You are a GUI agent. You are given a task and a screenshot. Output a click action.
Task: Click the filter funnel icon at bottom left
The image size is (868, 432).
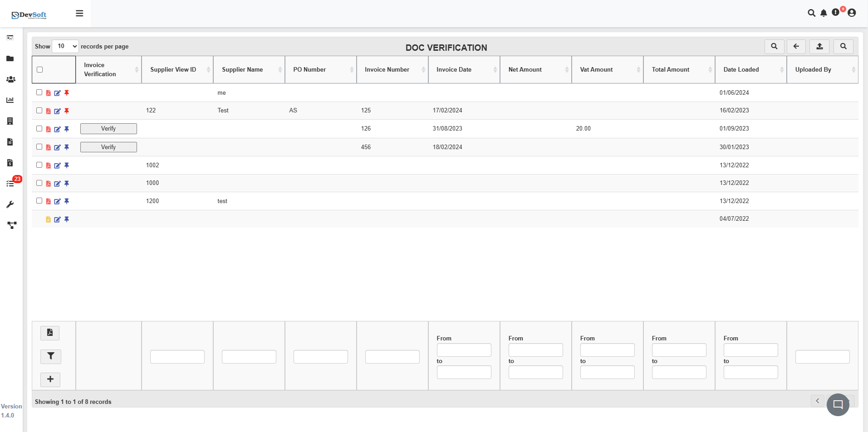point(50,357)
